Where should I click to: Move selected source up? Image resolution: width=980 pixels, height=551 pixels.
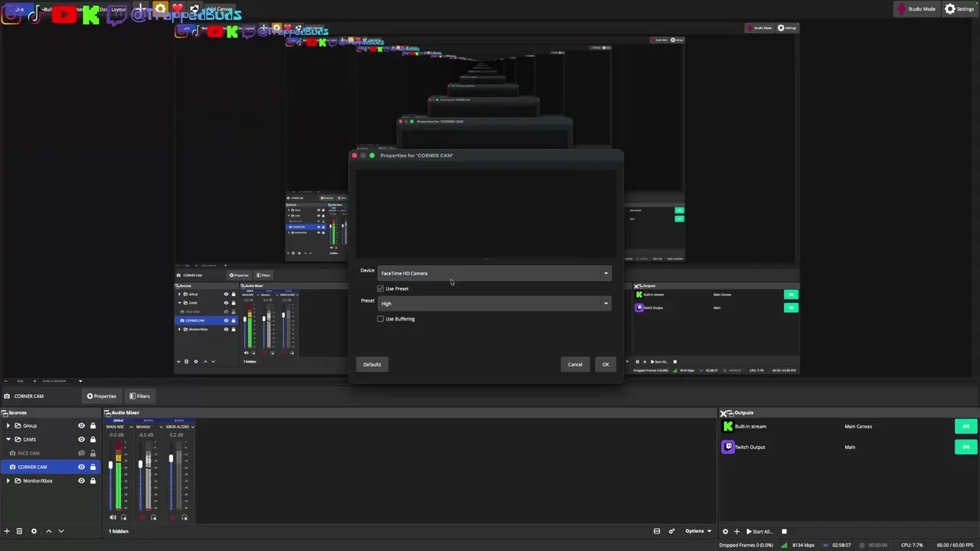click(49, 531)
